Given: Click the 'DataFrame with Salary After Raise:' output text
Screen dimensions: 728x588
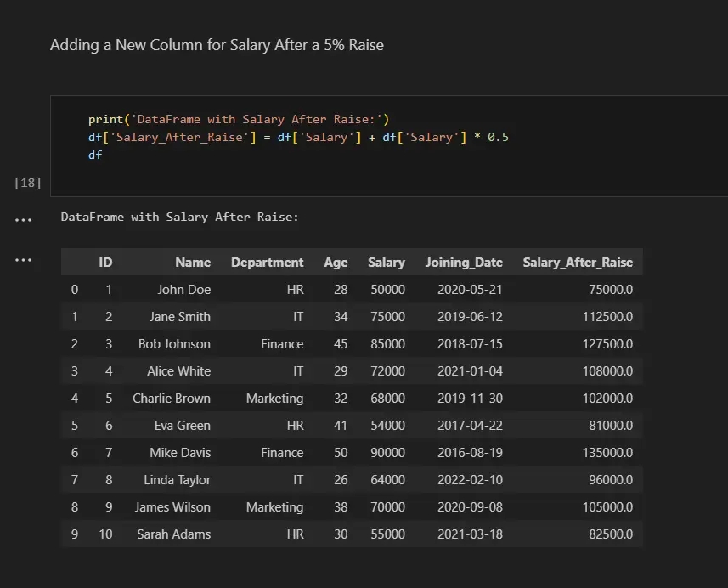Looking at the screenshot, I should coord(180,218).
